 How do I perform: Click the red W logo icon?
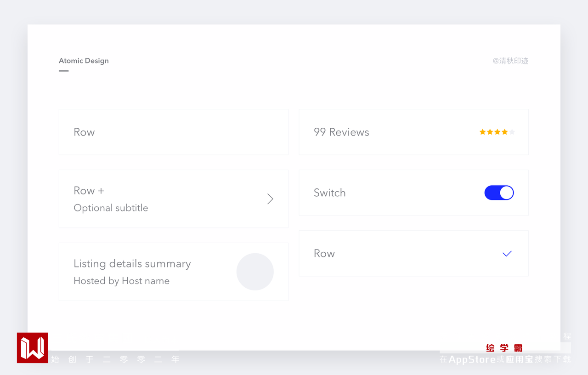tap(33, 348)
